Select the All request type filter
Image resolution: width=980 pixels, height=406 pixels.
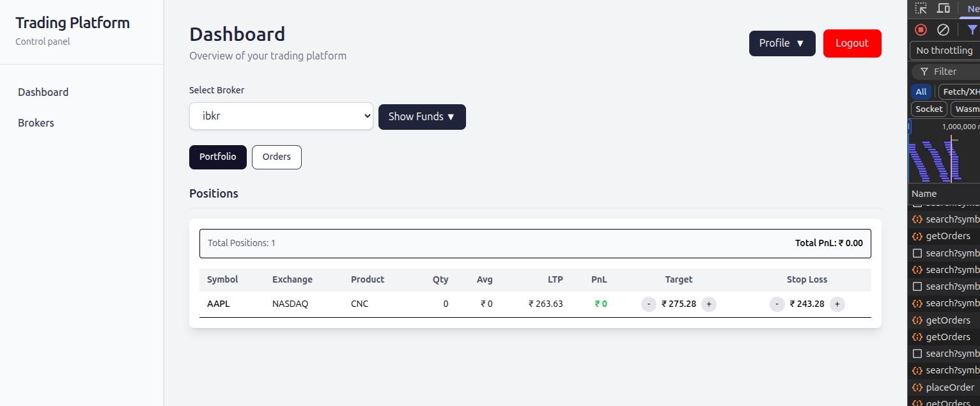coord(921,91)
